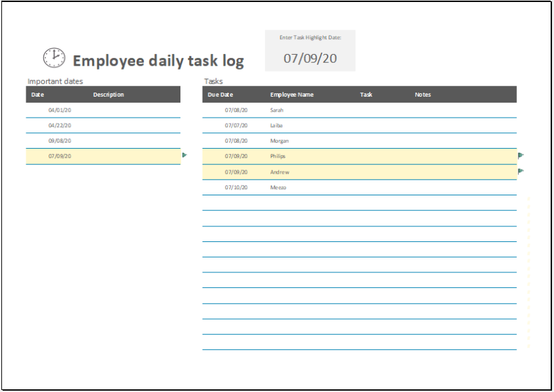
Task: Click the Task column header
Action: click(x=366, y=95)
